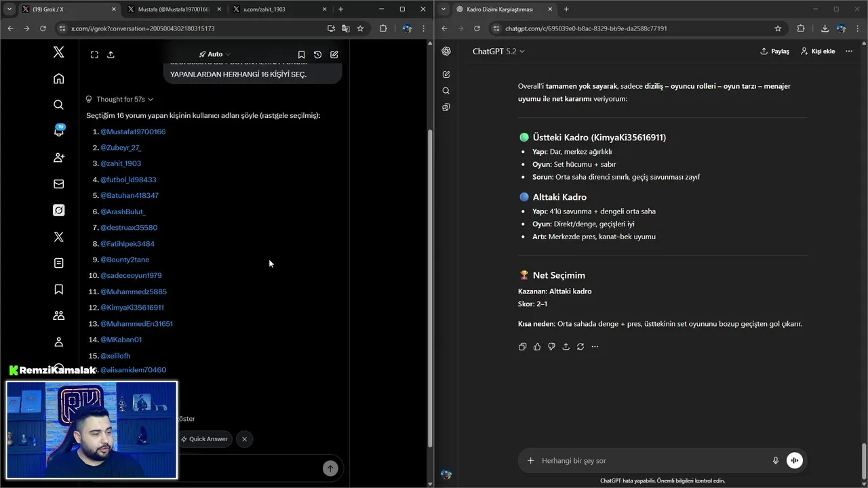
Task: Open X profile icon in sidebar
Action: pyautogui.click(x=58, y=342)
